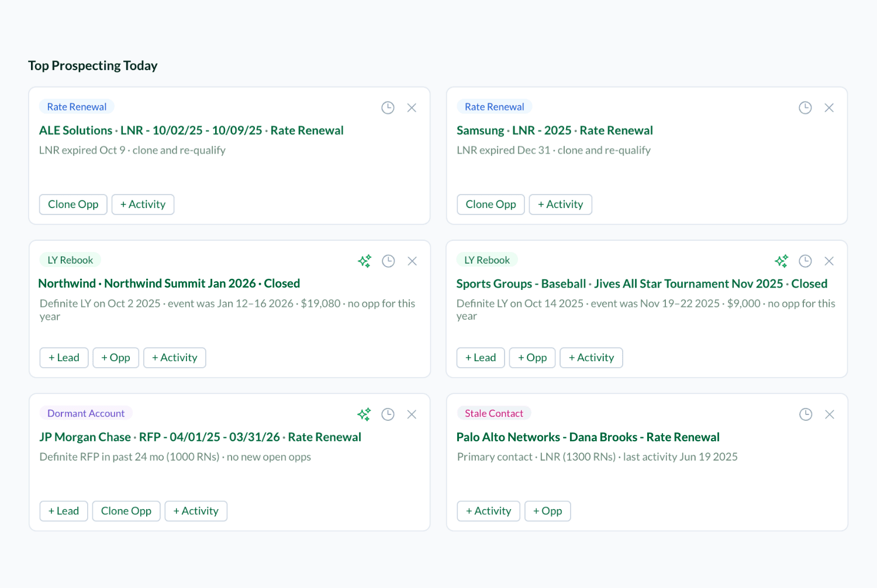Click Clone Opp on ALE Solutions card

coord(73,205)
